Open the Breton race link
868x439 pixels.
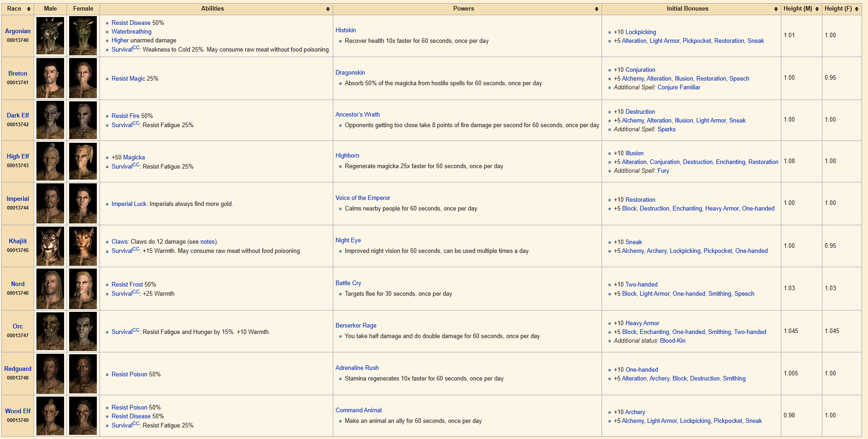click(x=18, y=73)
